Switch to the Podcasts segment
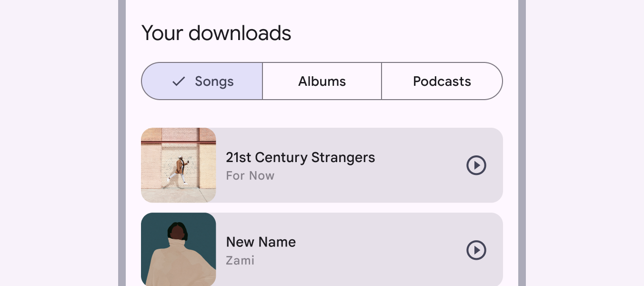This screenshot has width=644, height=286. coord(442,82)
